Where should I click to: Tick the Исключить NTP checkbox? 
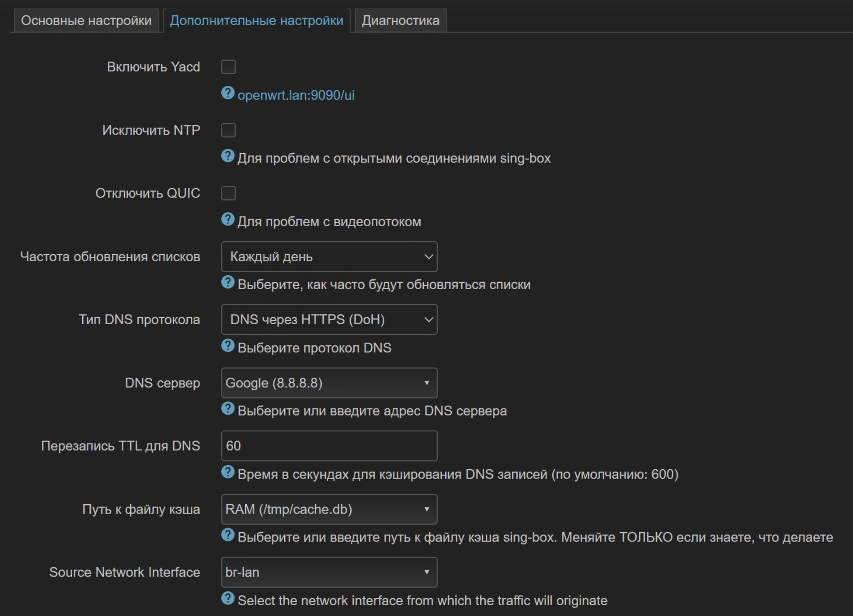tap(229, 130)
